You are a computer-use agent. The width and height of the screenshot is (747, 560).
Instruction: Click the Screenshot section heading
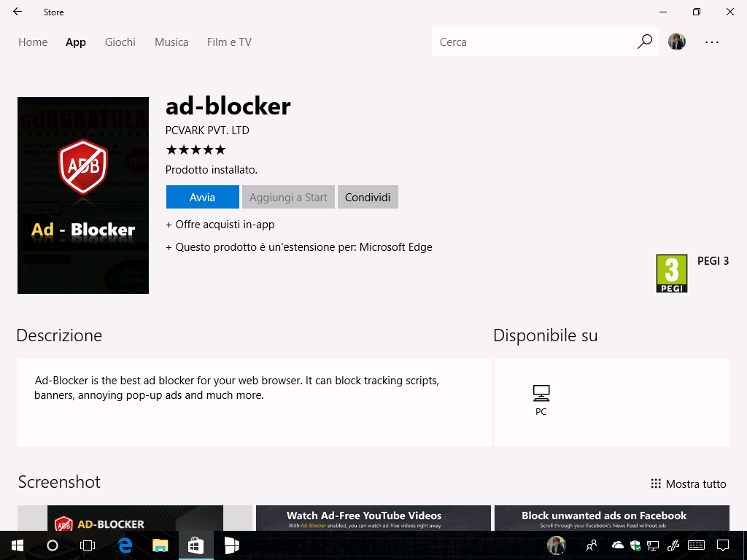59,482
